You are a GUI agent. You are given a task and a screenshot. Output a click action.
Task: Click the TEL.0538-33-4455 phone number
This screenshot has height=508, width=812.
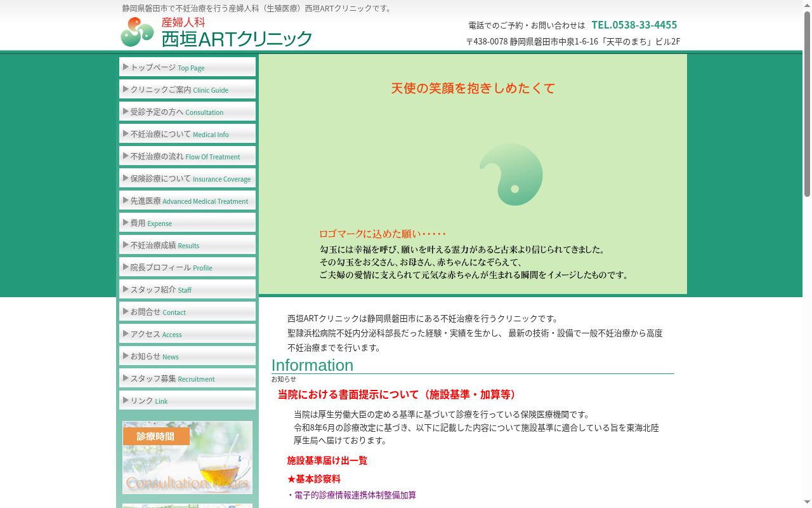(634, 25)
